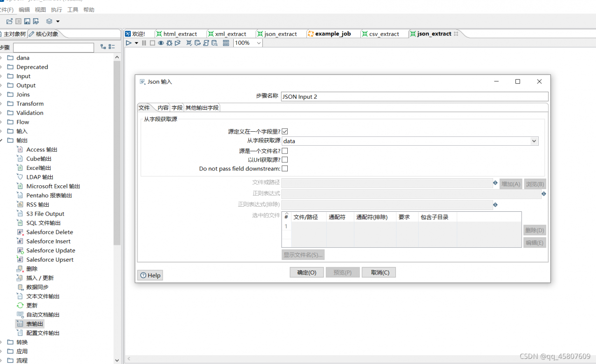Viewport: 596px width, 364px height.
Task: Select the Salesforce Upsert step
Action: tap(50, 260)
